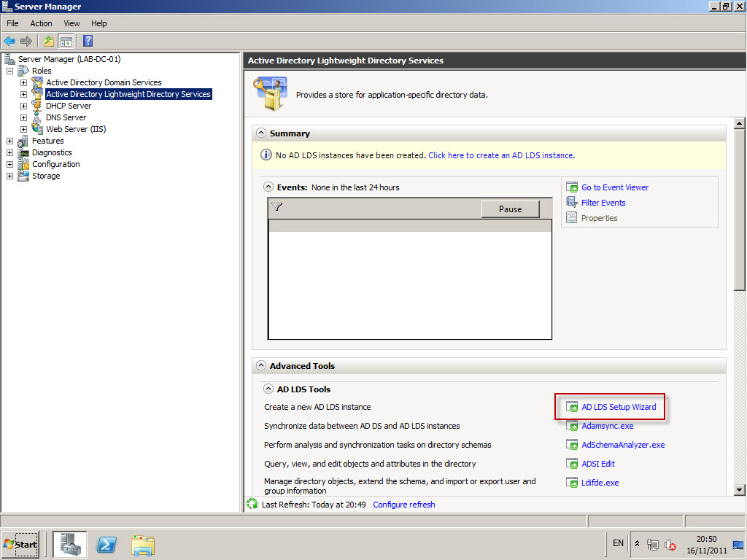Select the Storage tree item label
The image size is (747, 560).
point(46,176)
